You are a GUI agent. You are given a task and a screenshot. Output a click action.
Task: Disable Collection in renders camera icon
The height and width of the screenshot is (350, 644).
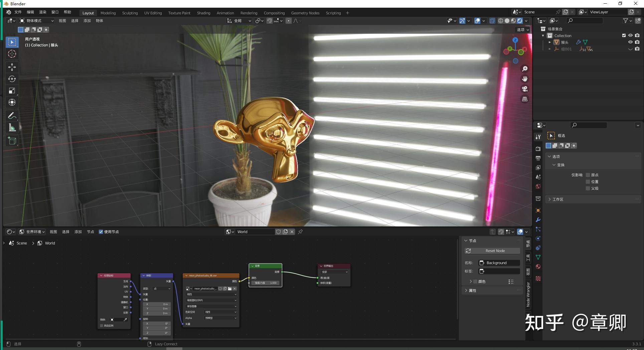click(x=637, y=35)
